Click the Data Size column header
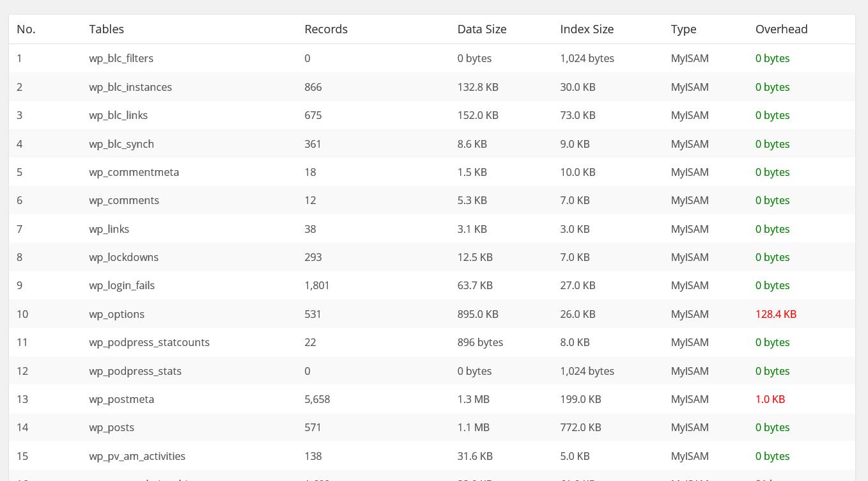 (482, 29)
